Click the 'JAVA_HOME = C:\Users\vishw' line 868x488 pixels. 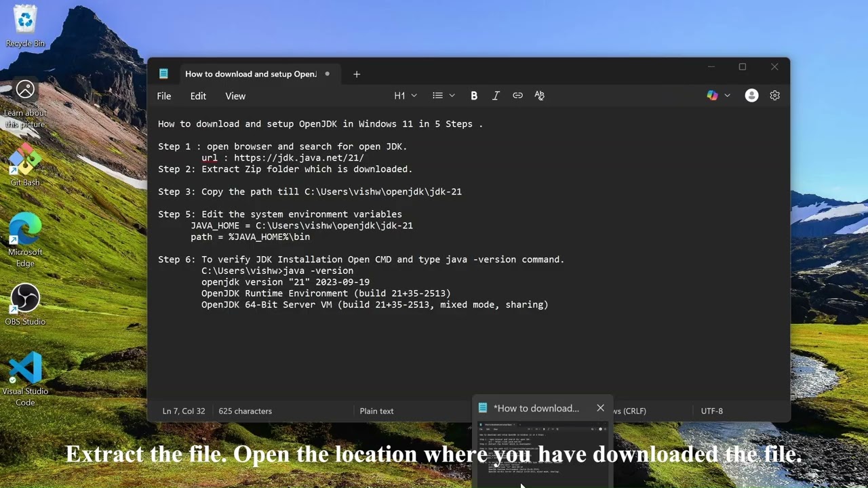[302, 226]
